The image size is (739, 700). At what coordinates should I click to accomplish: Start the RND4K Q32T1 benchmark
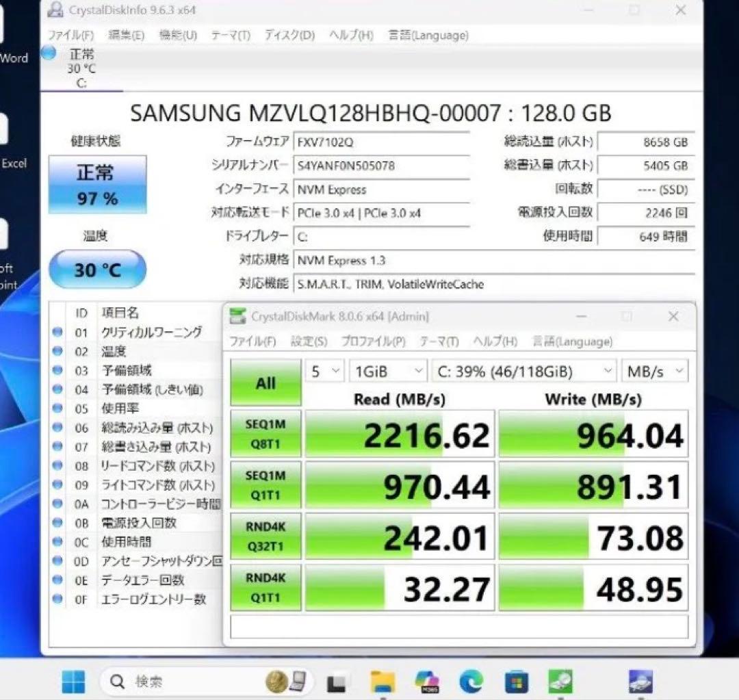pyautogui.click(x=265, y=536)
